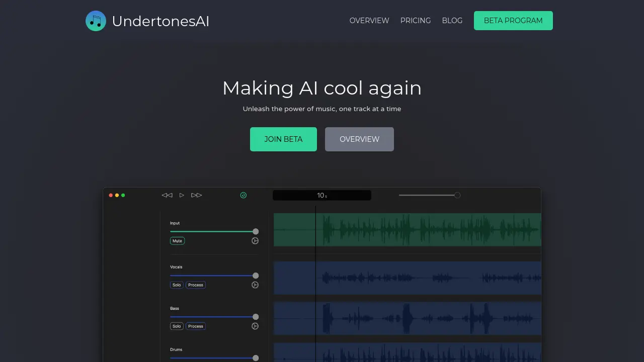The image size is (644, 362).
Task: Adjust the Bass volume slider
Action: (x=214, y=317)
